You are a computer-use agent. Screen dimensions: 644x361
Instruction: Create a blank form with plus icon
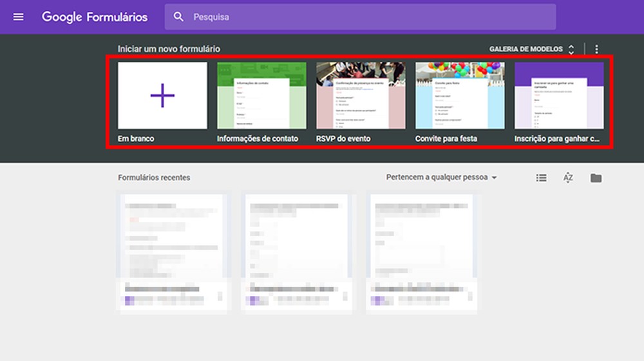pyautogui.click(x=162, y=95)
